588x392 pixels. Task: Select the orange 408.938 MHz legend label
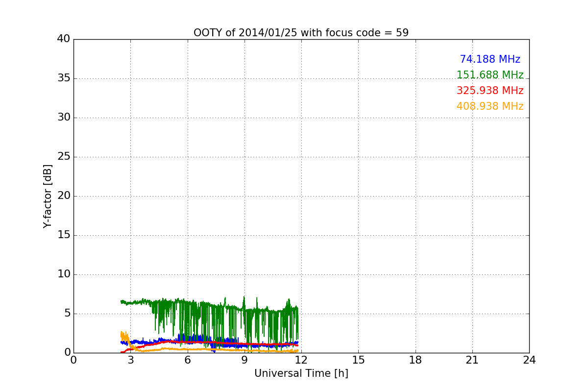[490, 106]
